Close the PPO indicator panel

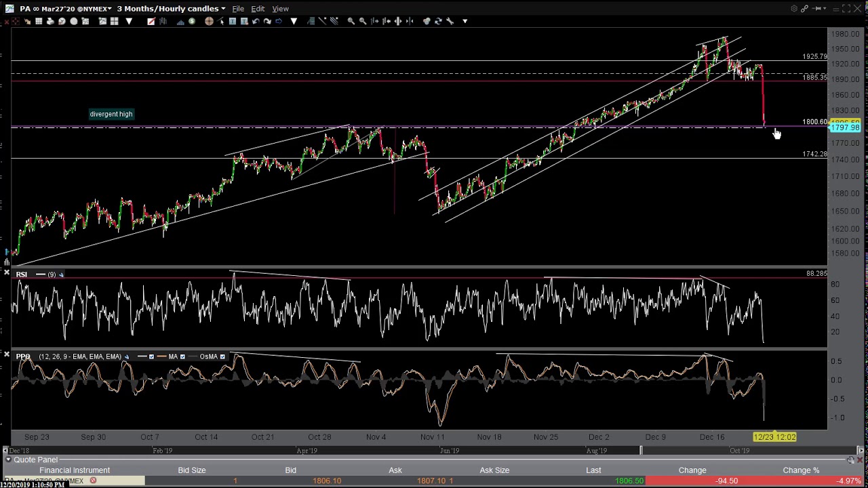(6, 354)
